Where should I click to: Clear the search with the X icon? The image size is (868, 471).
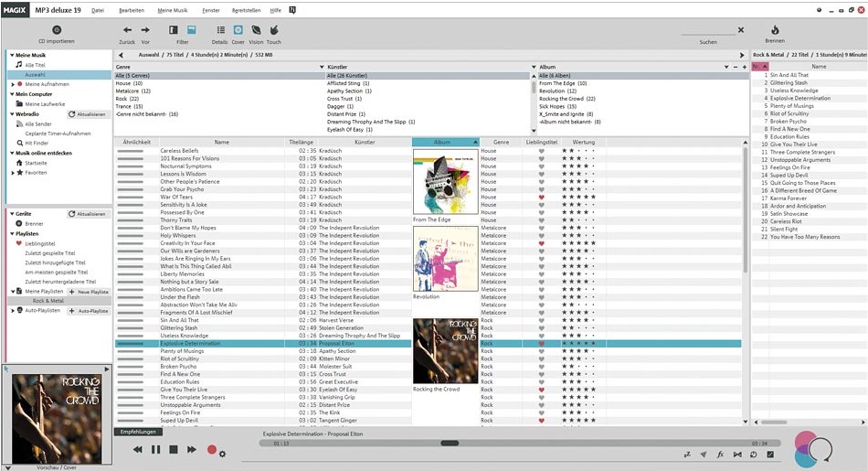click(x=741, y=30)
